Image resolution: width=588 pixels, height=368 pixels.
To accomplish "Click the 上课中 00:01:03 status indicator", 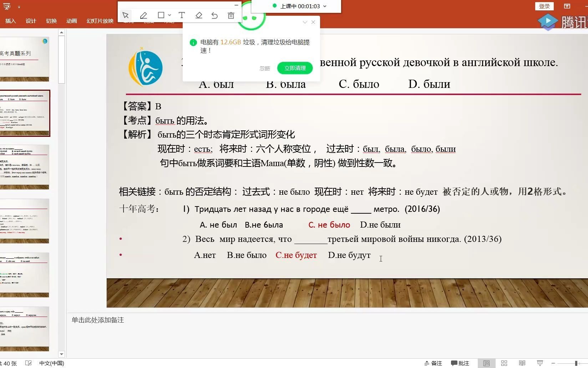I will pos(296,6).
